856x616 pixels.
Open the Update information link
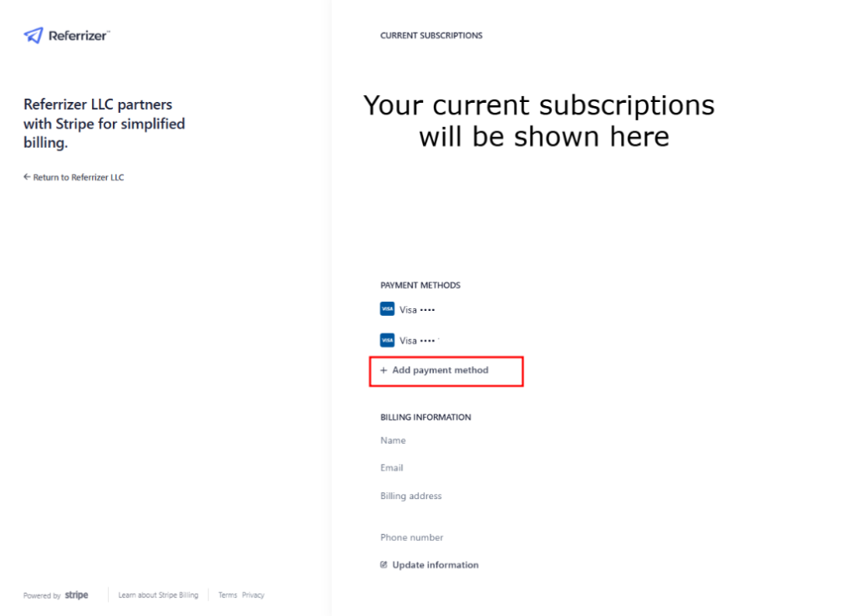coord(436,565)
